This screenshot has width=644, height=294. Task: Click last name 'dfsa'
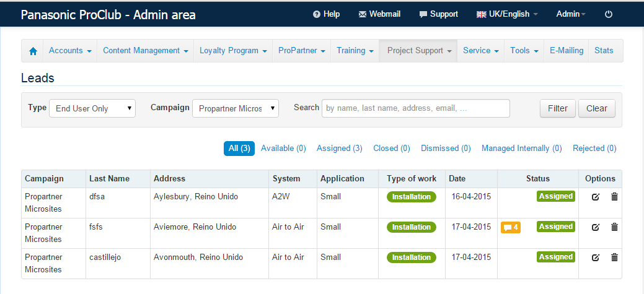(x=97, y=197)
